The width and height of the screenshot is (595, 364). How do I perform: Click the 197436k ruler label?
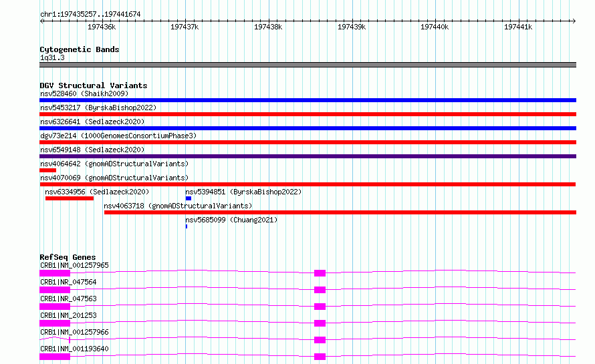(x=102, y=27)
